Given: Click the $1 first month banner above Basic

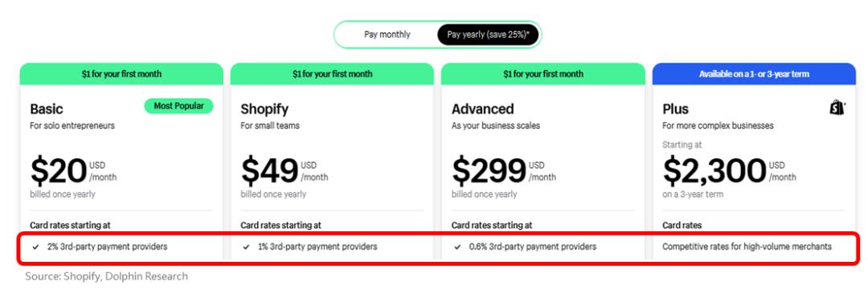Looking at the screenshot, I should (x=122, y=74).
